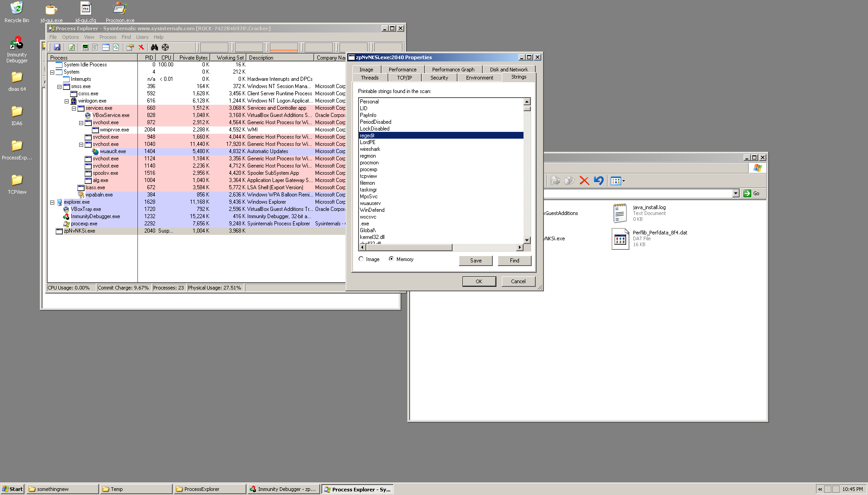The width and height of the screenshot is (868, 495).
Task: Toggle Show Lower Pane toolbar icon
Action: pos(106,47)
